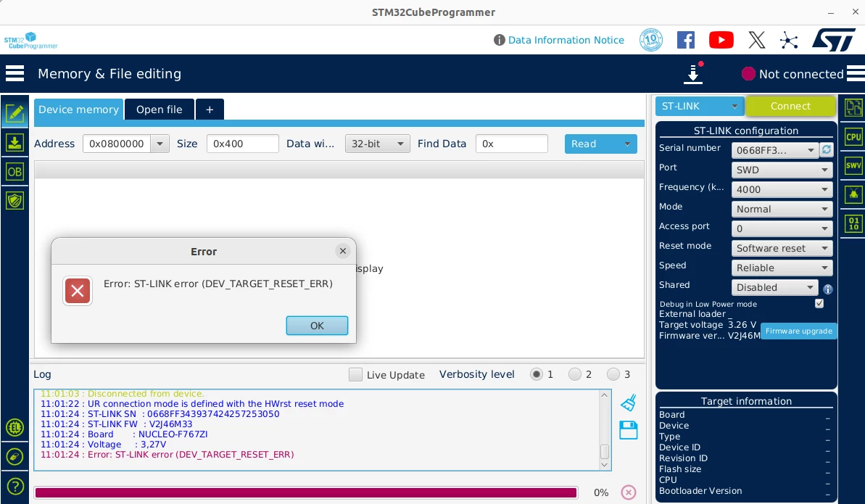Image resolution: width=865 pixels, height=504 pixels.
Task: Open Facebook link icon
Action: (x=686, y=40)
